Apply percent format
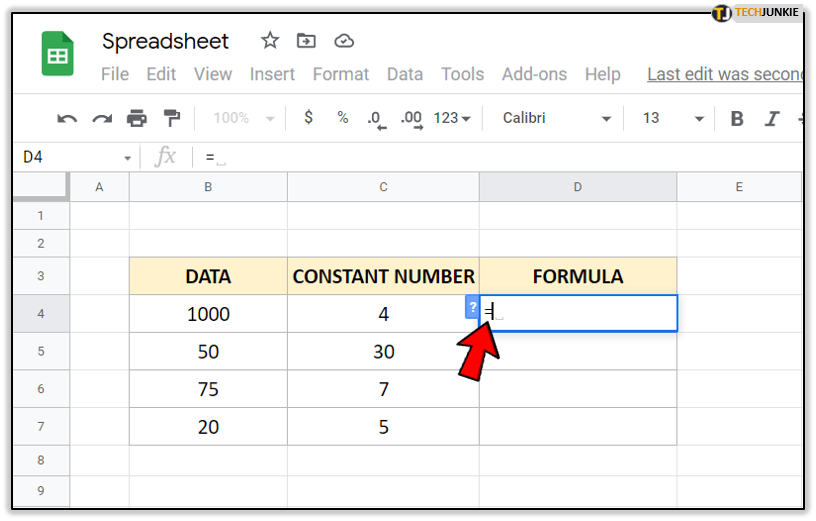The height and width of the screenshot is (521, 816). tap(342, 118)
